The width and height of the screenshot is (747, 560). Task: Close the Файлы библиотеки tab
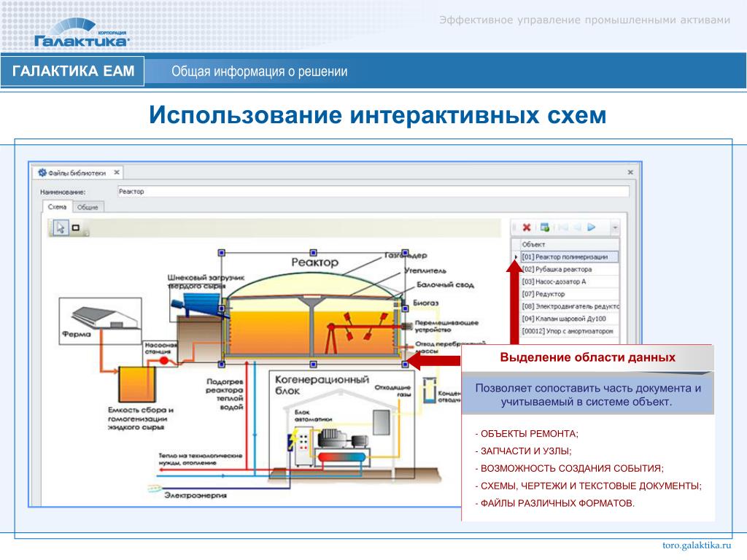tap(117, 172)
